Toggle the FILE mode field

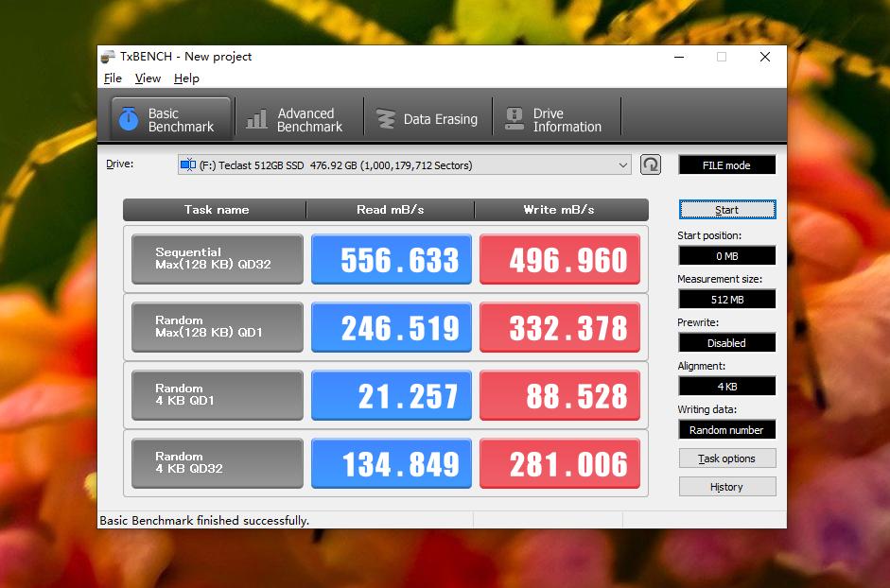tap(726, 165)
